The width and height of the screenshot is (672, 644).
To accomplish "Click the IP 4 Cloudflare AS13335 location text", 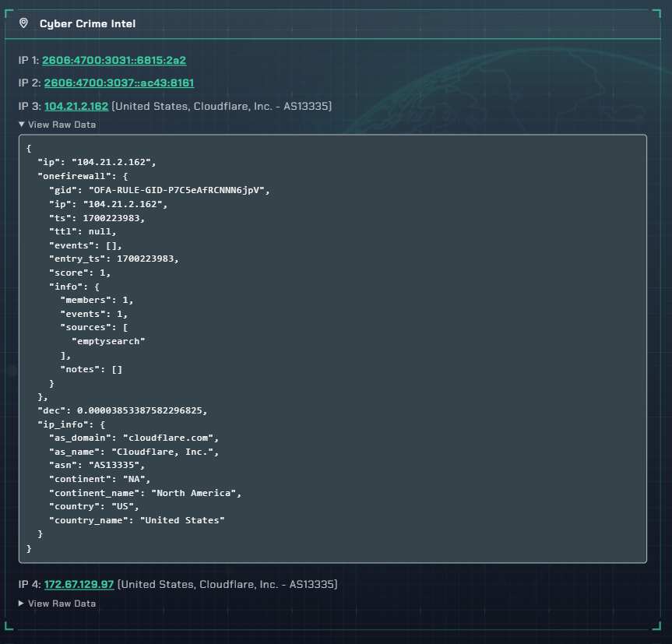I will [x=227, y=584].
